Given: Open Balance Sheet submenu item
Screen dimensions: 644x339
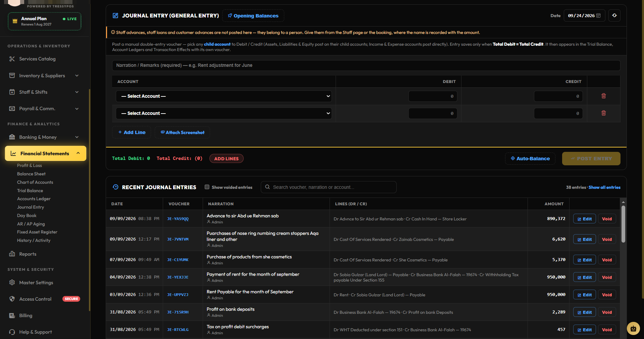Looking at the screenshot, I should [x=31, y=174].
